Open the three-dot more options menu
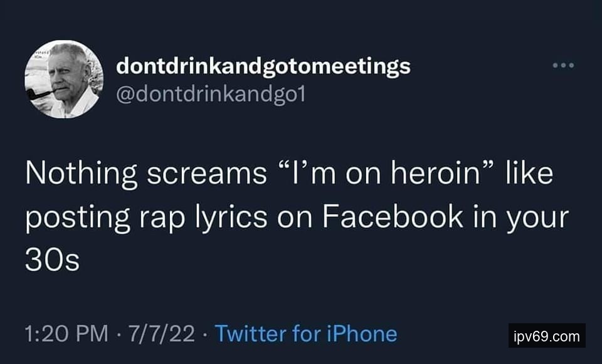 coord(562,65)
